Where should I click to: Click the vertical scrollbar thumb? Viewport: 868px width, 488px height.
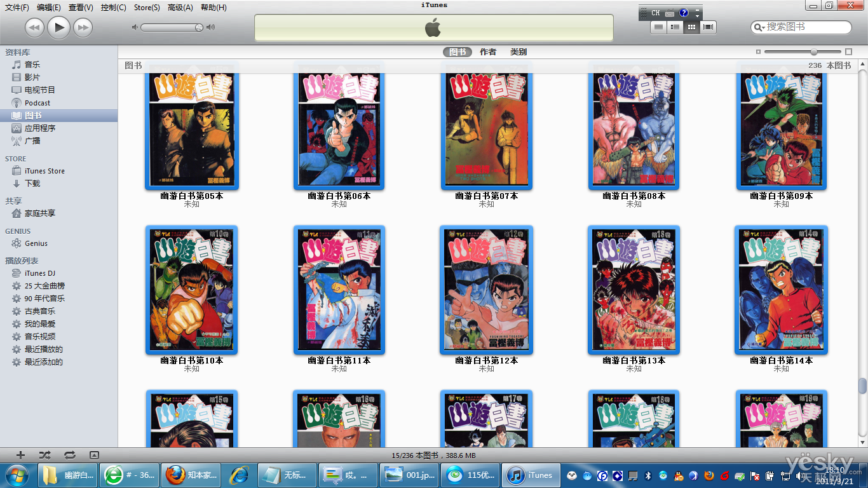[x=862, y=386]
